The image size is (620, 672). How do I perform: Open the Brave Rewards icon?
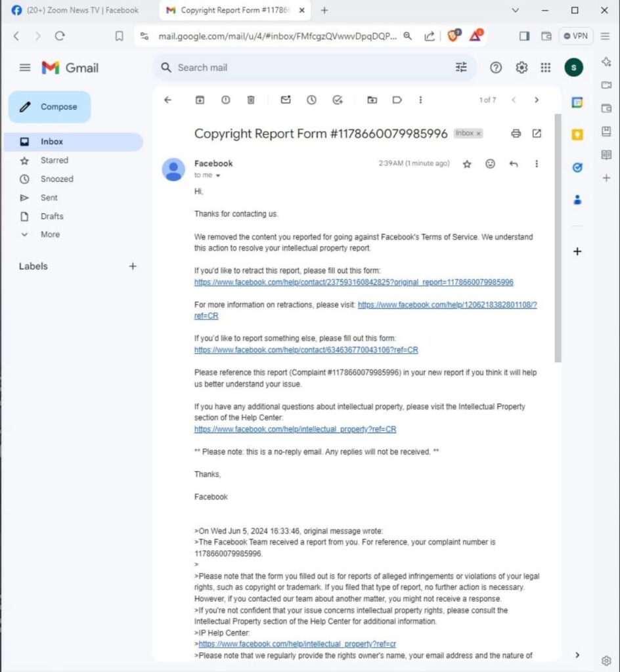tap(476, 35)
